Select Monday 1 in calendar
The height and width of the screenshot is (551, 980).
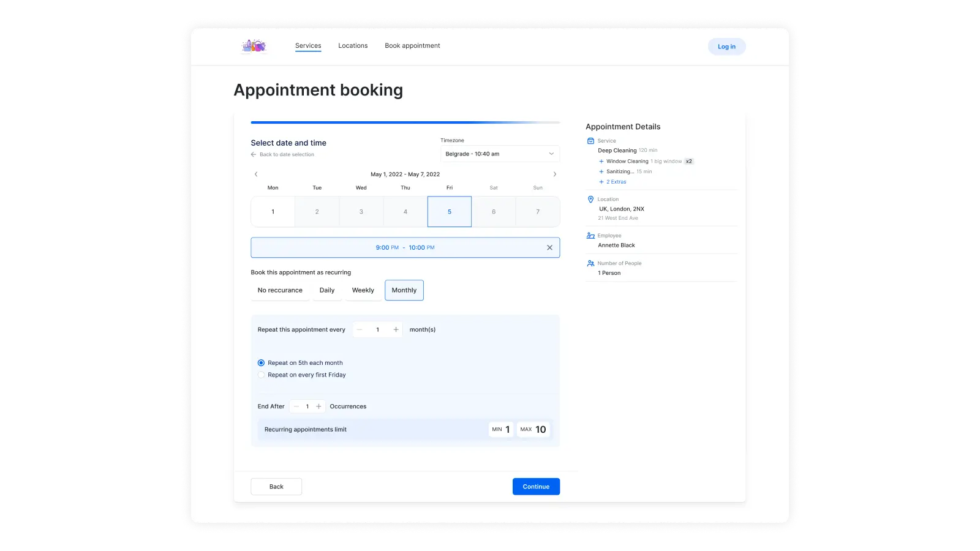point(273,212)
